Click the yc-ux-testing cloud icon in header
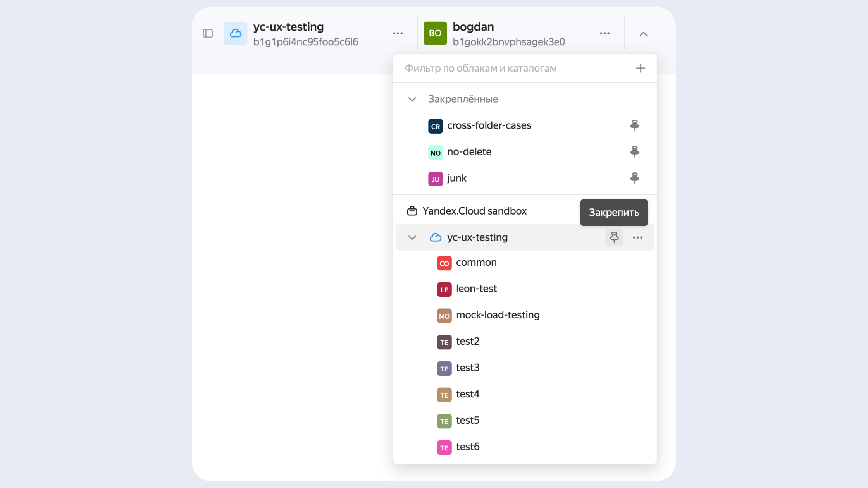Screen dimensions: 868x488 pyautogui.click(x=236, y=33)
